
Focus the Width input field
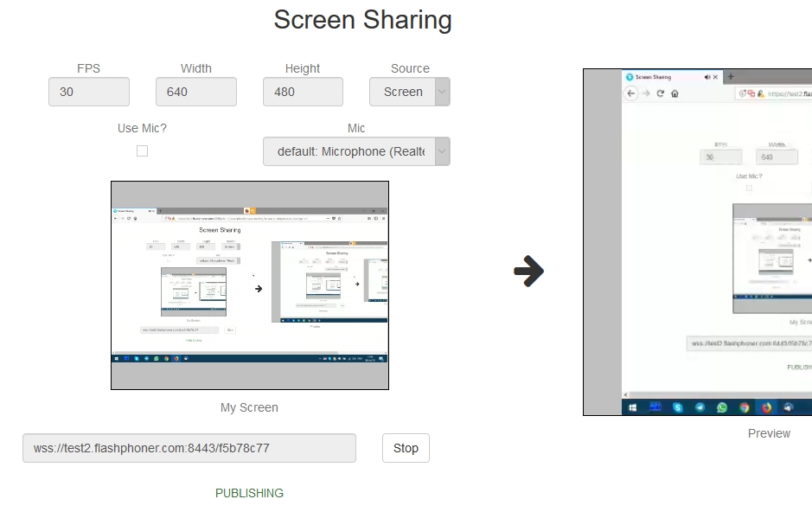[x=195, y=92]
